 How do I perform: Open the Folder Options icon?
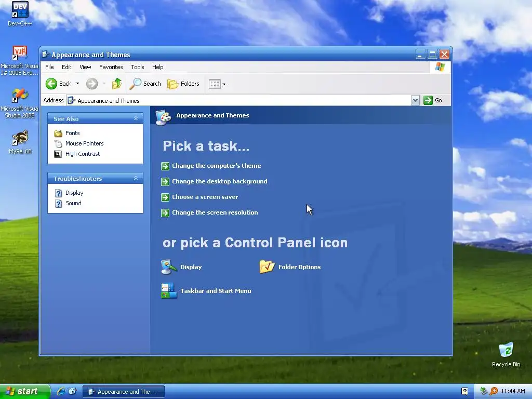(x=267, y=267)
